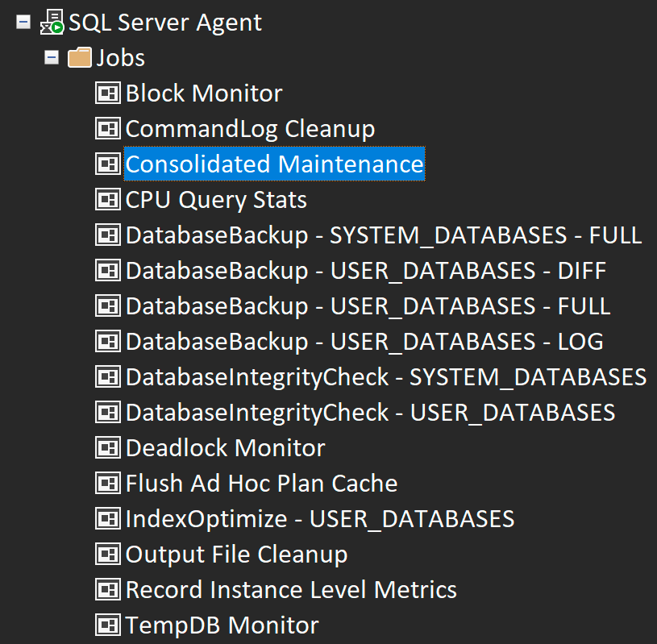
Task: Click icon for USER_DATABASES DIFF backup job
Action: [108, 270]
